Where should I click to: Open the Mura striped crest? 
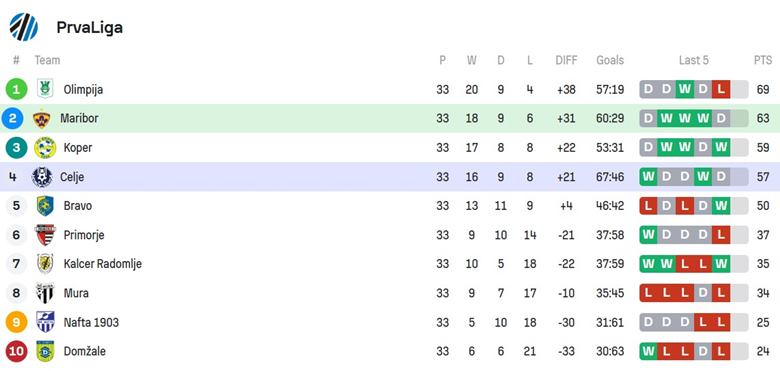tap(45, 293)
